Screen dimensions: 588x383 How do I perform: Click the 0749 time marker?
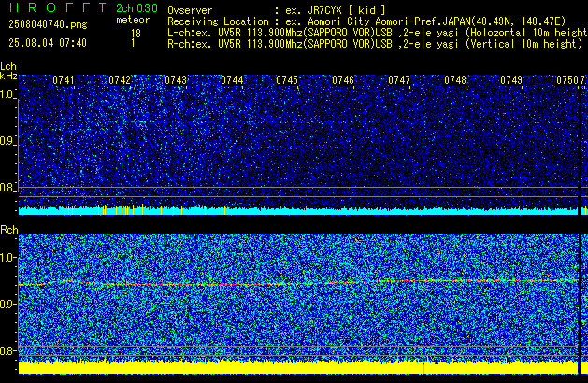[511, 80]
